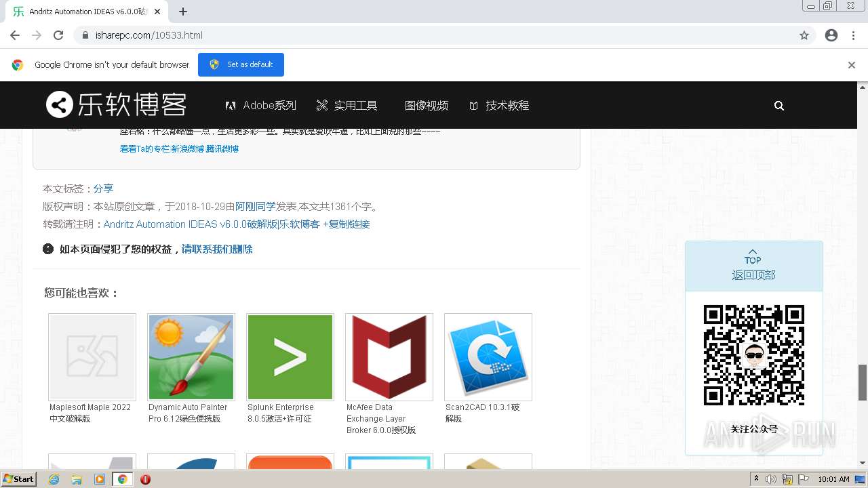Viewport: 868px width, 488px height.
Task: Click the scrollbar up arrow
Action: click(863, 87)
